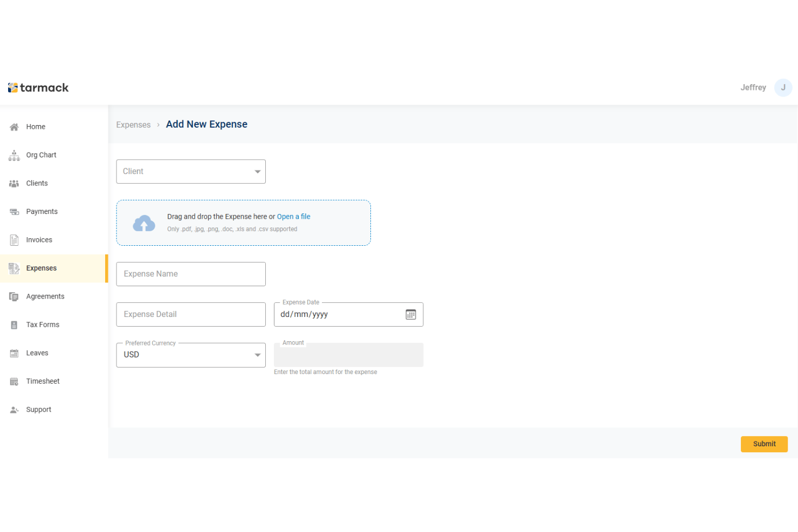Click the Leaves calendar icon
This screenshot has width=798, height=532.
point(14,353)
